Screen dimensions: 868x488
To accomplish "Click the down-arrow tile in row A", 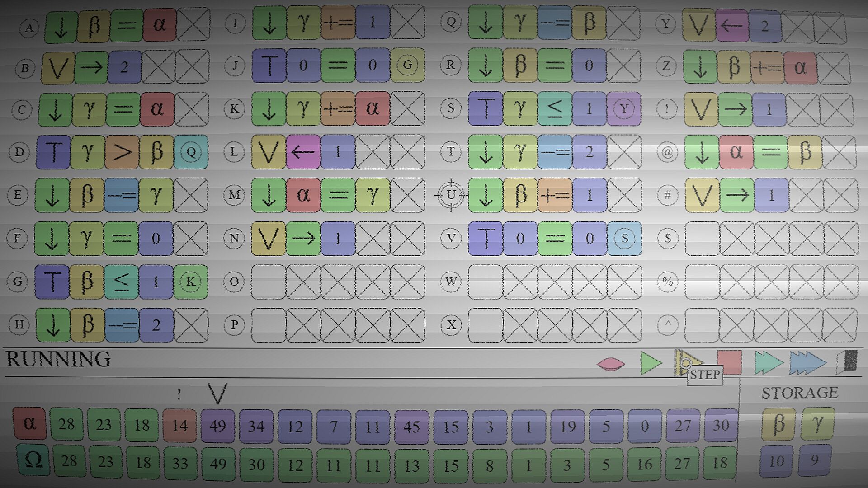I will coord(61,27).
